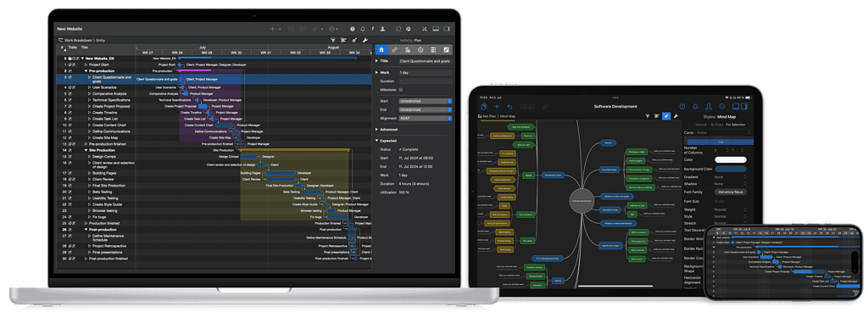This screenshot has width=868, height=312.
Task: Toggle the right inspector panel on the laptop
Action: pos(447,29)
